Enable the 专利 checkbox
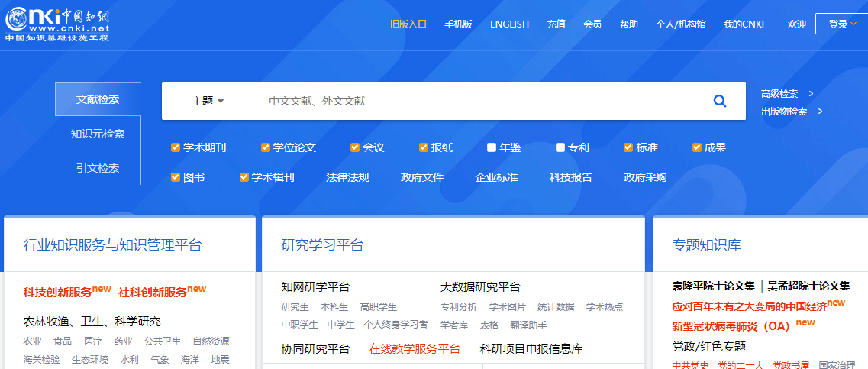Viewport: 868px width, 369px height. pyautogui.click(x=560, y=147)
